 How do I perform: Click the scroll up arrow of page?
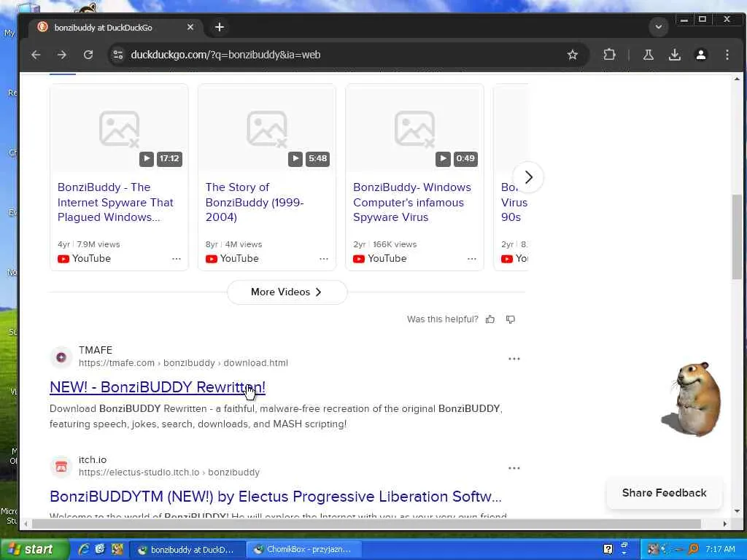click(x=737, y=79)
